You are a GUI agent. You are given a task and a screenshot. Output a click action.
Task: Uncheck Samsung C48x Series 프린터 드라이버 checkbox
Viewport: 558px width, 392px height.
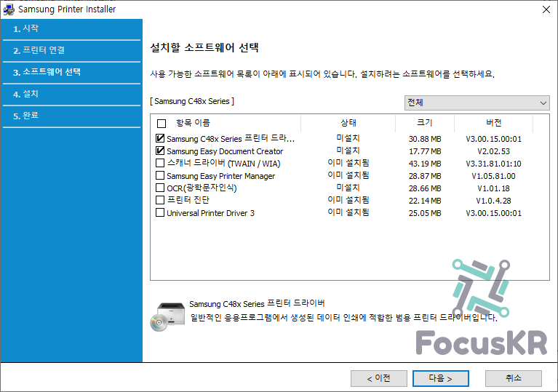pyautogui.click(x=160, y=138)
